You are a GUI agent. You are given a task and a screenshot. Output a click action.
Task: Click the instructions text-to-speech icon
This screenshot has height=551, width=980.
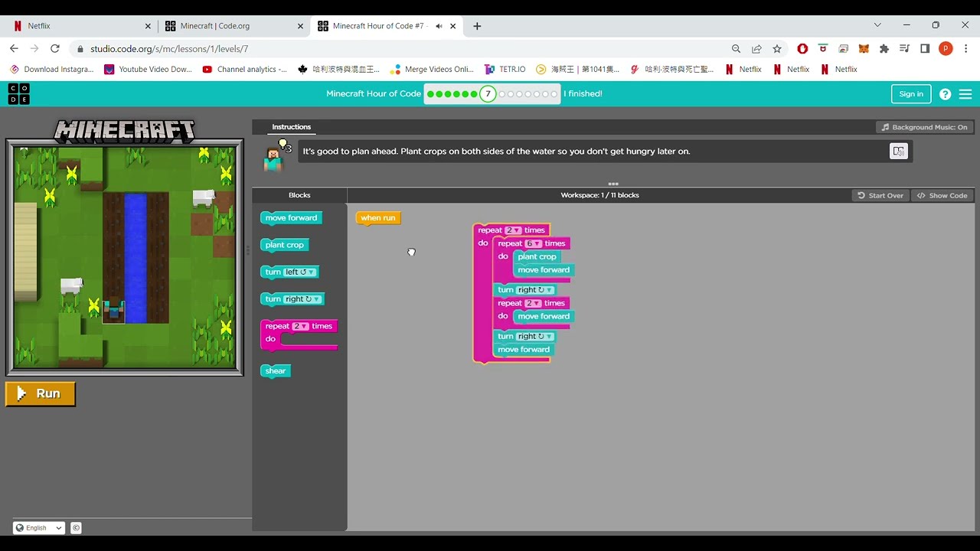898,151
